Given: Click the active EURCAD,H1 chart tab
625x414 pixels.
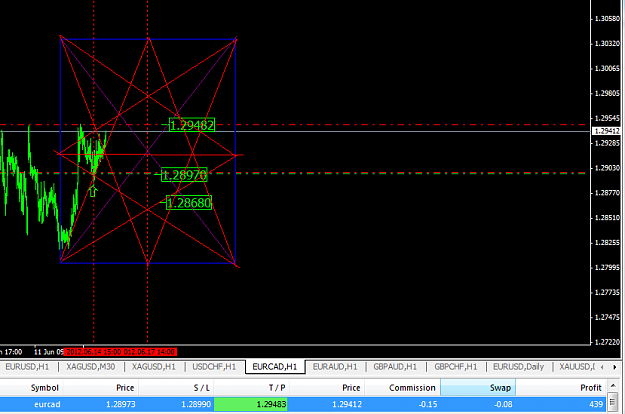Looking at the screenshot, I should [x=275, y=367].
